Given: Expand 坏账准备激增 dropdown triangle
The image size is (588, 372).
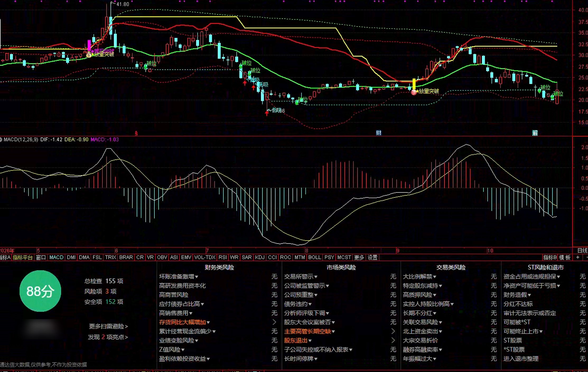Looking at the screenshot, I should [197, 277].
